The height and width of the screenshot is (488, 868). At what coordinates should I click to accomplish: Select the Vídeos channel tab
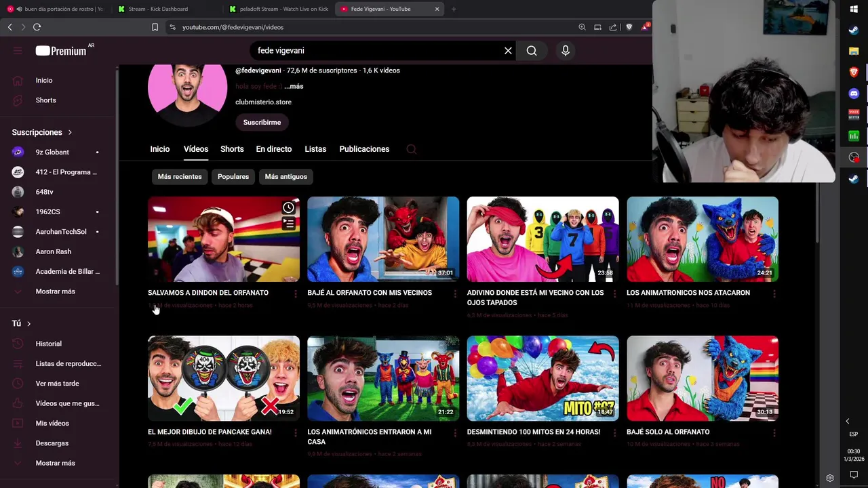196,149
